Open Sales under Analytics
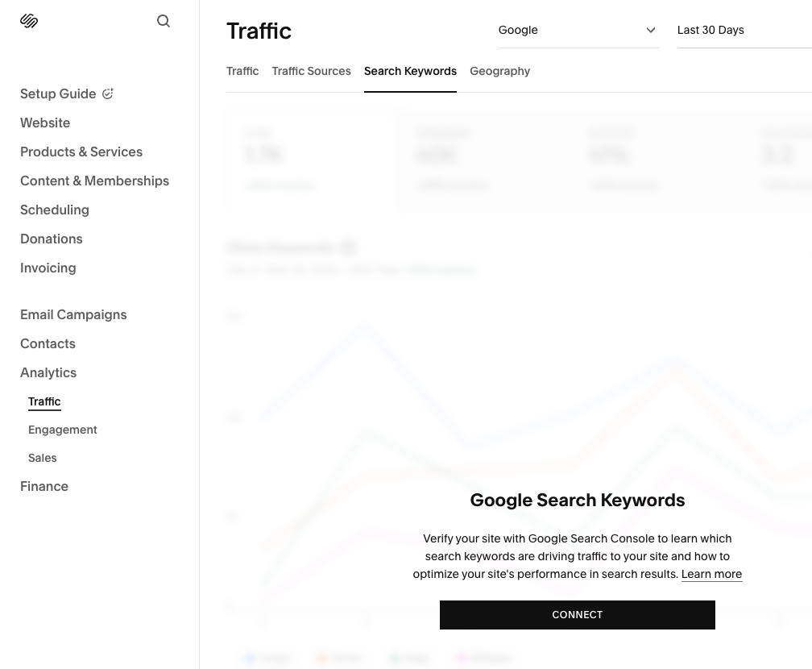The width and height of the screenshot is (812, 669). [x=43, y=458]
